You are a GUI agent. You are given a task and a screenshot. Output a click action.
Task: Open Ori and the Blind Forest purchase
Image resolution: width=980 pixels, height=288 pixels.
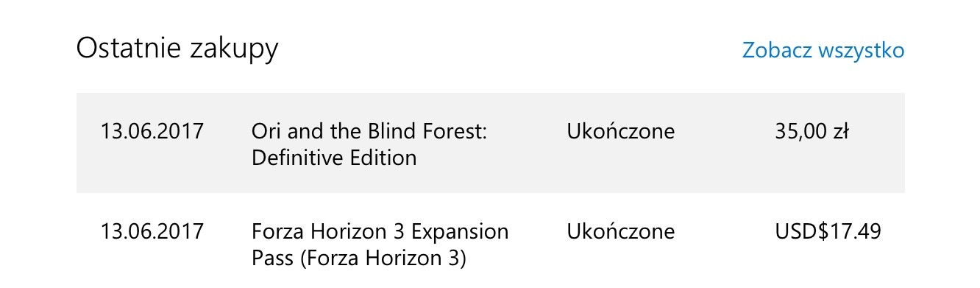(370, 144)
